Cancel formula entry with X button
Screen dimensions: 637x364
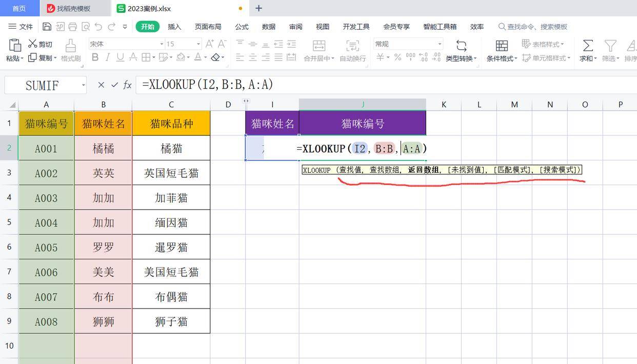101,85
